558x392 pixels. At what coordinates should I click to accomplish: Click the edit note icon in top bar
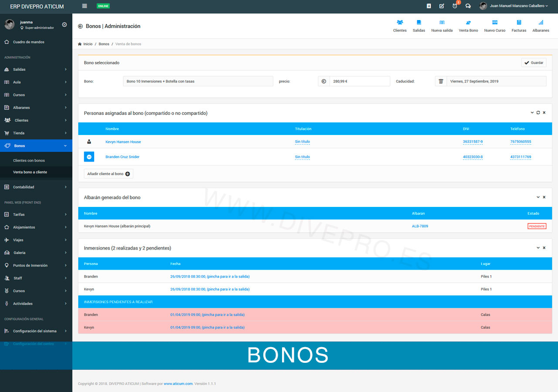tap(442, 6)
